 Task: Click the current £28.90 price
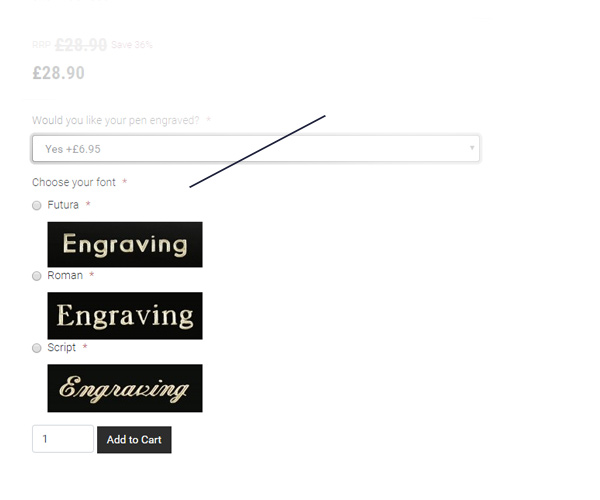[x=59, y=73]
